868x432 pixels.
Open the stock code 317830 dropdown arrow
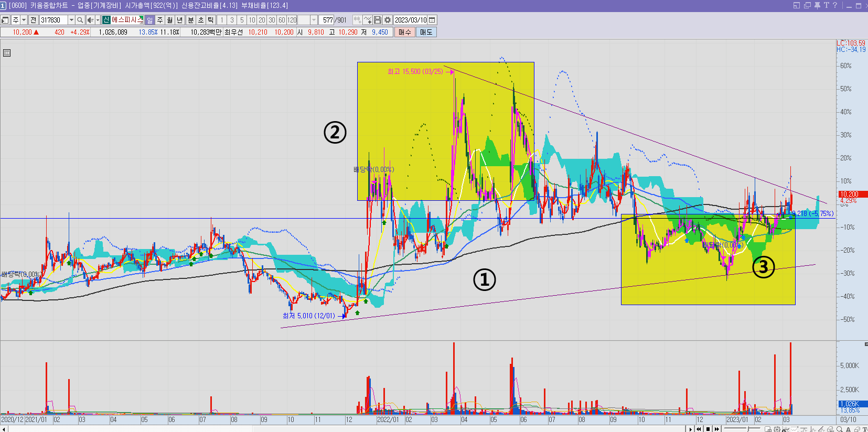[71, 20]
